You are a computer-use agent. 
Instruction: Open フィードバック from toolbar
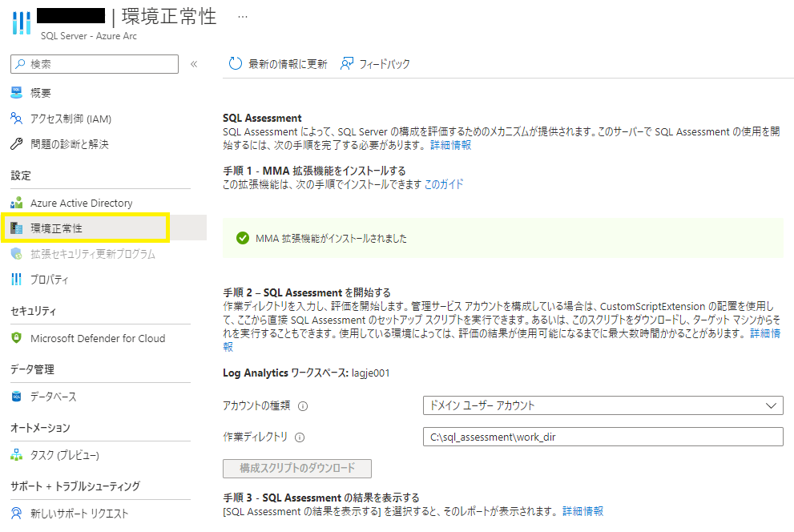point(385,64)
